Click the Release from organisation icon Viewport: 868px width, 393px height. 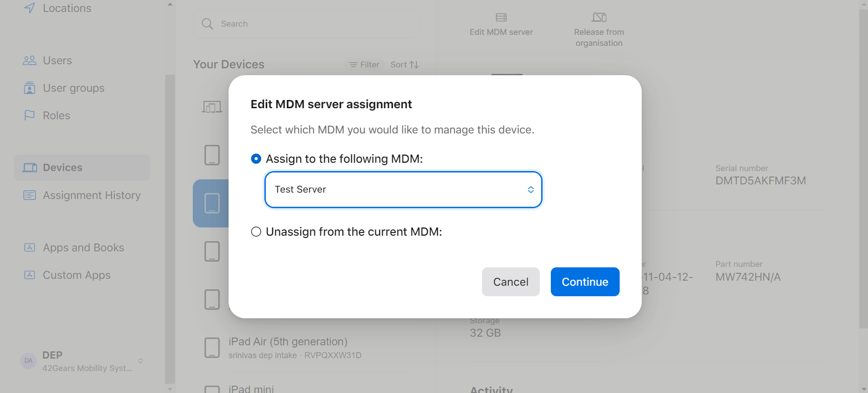pos(599,18)
